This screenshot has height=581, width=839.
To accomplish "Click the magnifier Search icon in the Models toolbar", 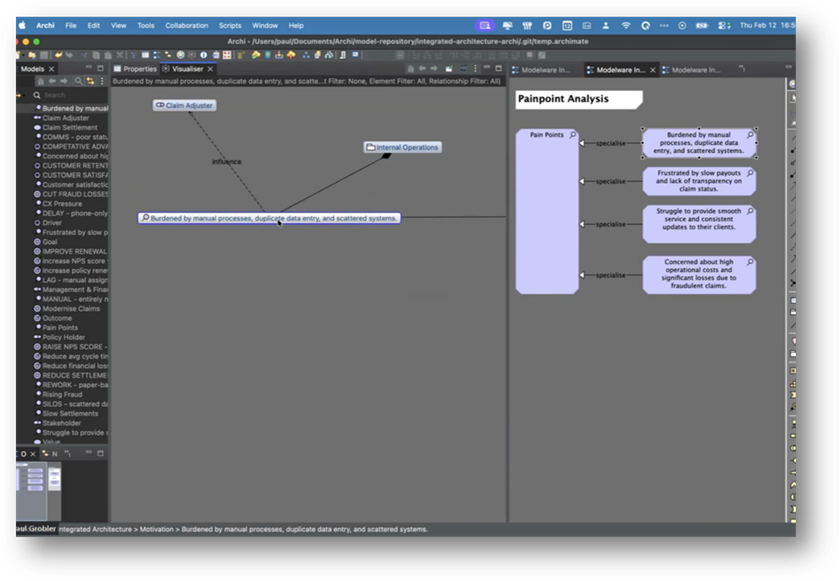I will (79, 81).
